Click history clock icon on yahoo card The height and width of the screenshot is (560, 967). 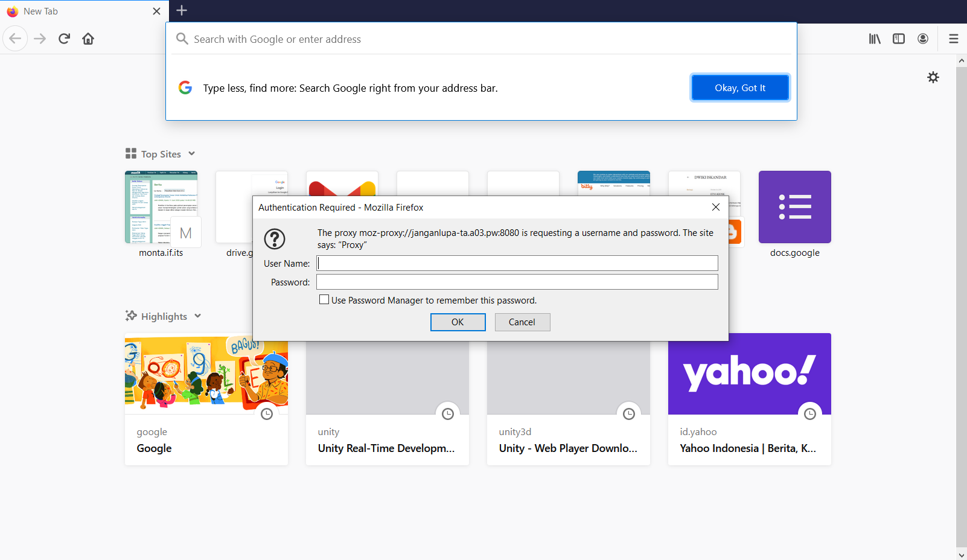(810, 414)
